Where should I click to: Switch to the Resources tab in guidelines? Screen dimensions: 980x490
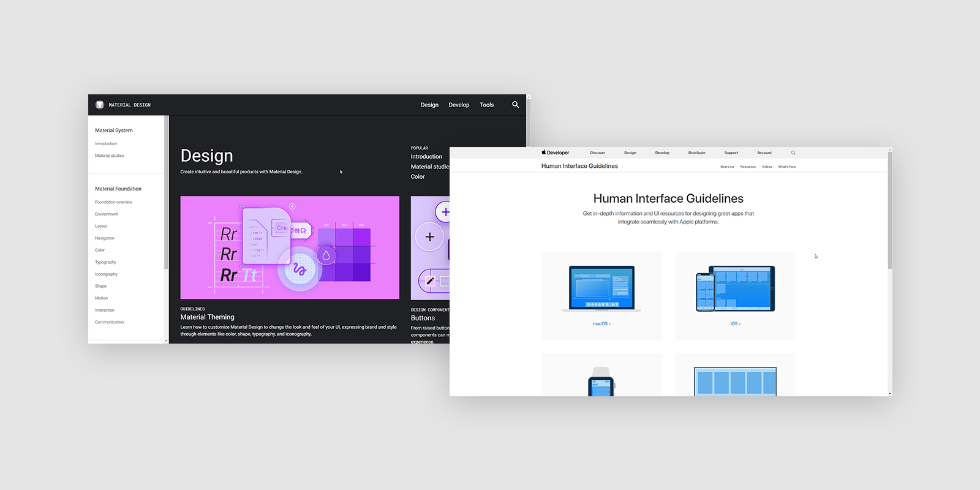point(748,167)
